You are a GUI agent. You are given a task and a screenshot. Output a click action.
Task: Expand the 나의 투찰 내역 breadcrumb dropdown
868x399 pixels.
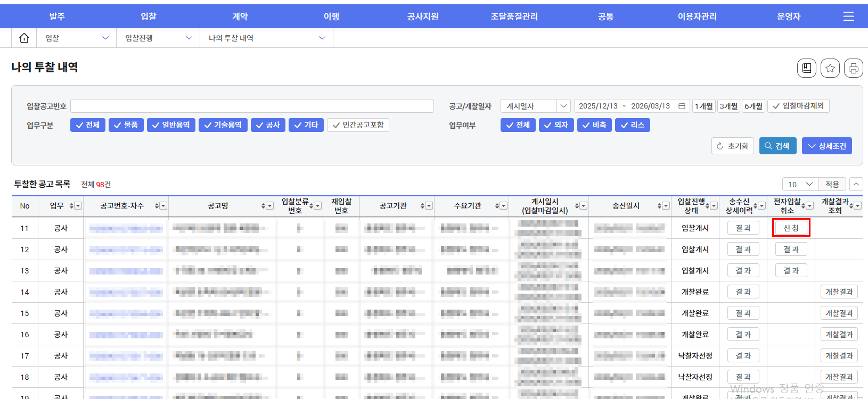coord(267,38)
